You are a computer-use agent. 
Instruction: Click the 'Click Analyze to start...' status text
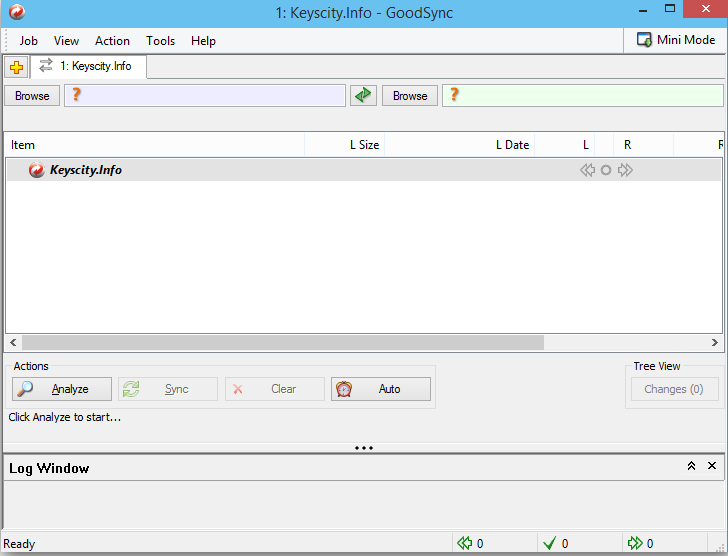65,417
